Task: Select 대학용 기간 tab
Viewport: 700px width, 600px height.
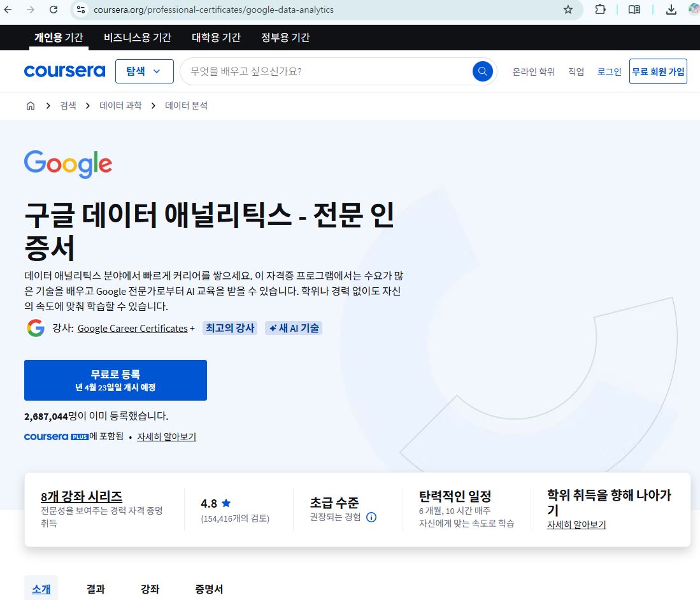Action: coord(216,38)
